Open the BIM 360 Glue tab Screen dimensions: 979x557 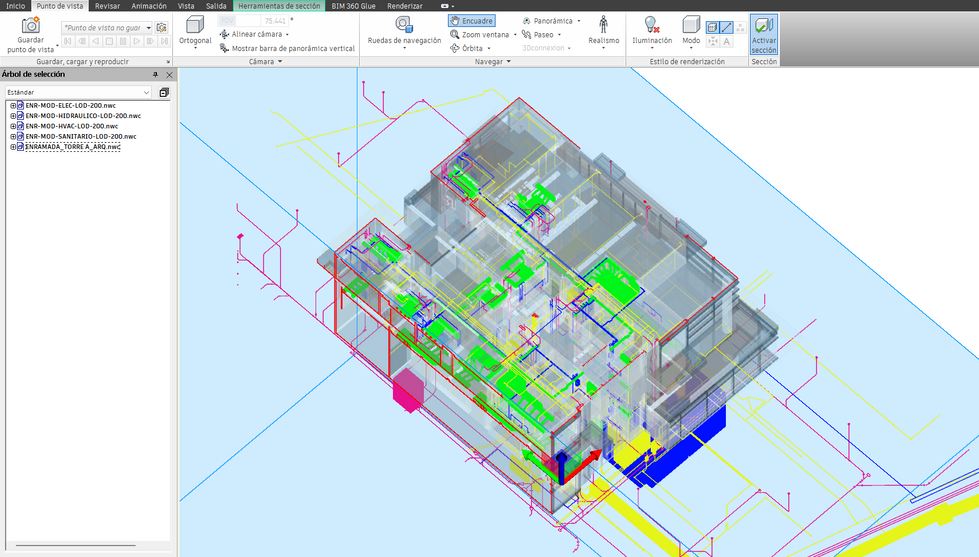(353, 6)
